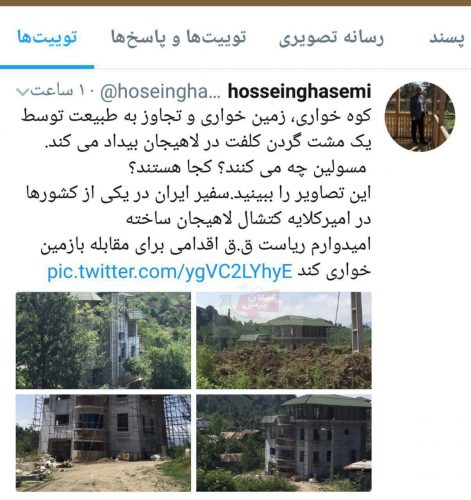This screenshot has height=500, width=471.
Task: Open the پسند likes tab
Action: tap(447, 39)
